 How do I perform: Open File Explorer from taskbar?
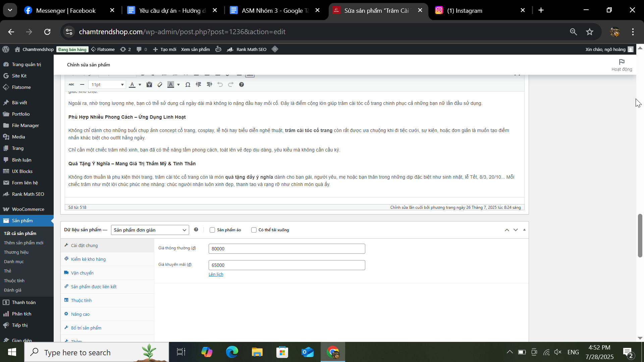(x=257, y=352)
